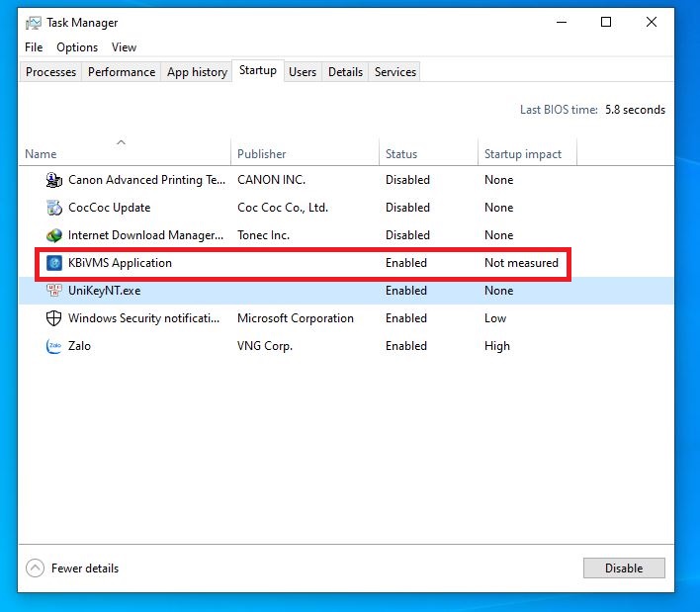The width and height of the screenshot is (700, 612).
Task: Click the Low startup impact for Windows Security
Action: click(495, 318)
